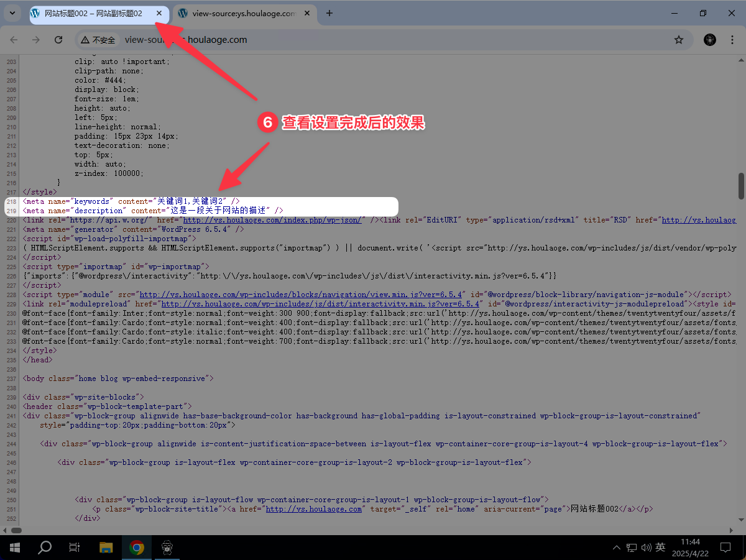746x560 pixels.
Task: Click the closing style tag on line 217
Action: point(39,192)
